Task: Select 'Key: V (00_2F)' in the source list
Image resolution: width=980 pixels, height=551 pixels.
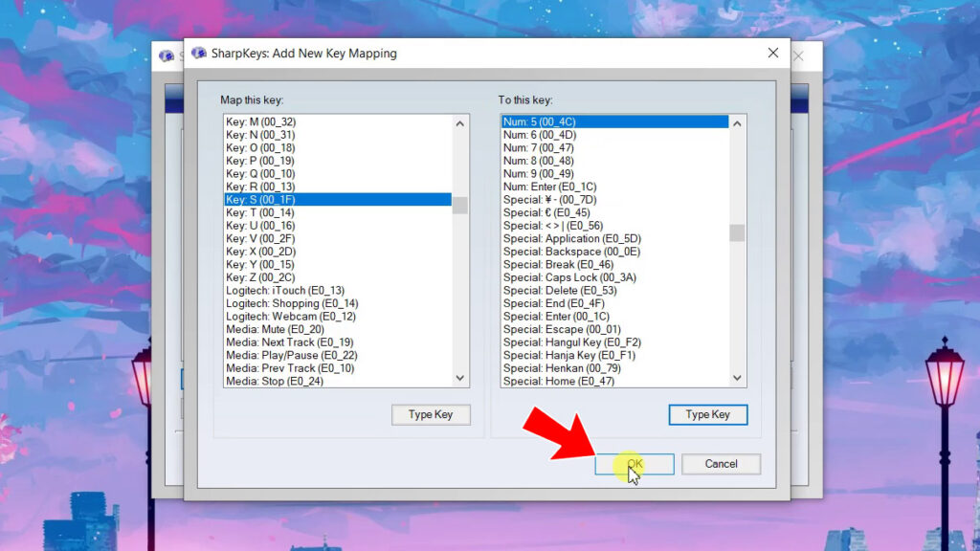Action: [338, 238]
